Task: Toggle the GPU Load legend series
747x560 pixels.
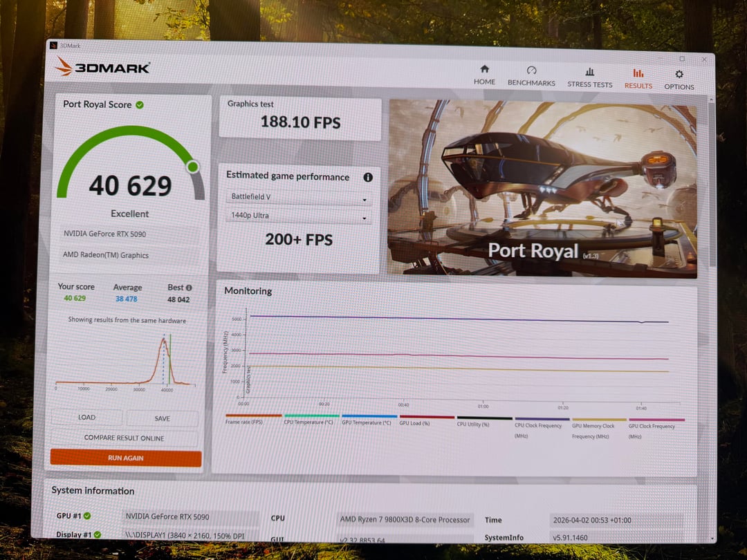Action: [x=426, y=420]
